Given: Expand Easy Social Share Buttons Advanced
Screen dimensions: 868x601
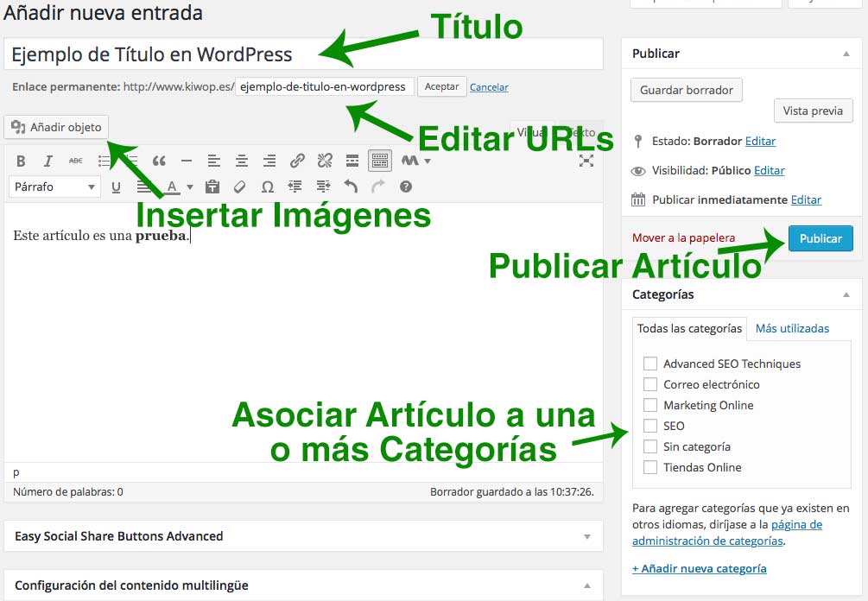Looking at the screenshot, I should click(586, 537).
